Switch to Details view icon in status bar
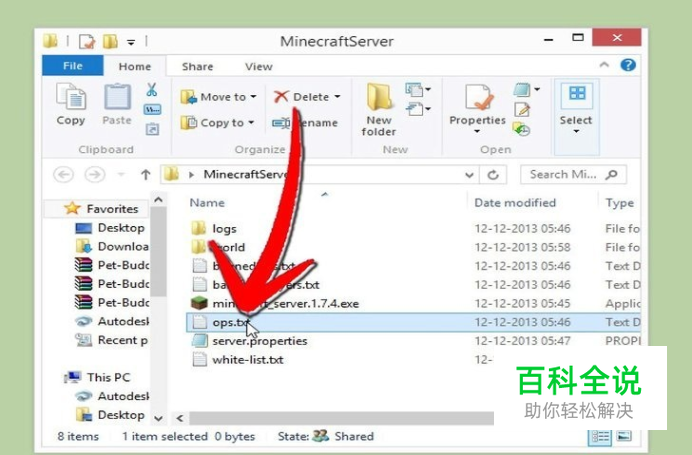 pos(600,437)
